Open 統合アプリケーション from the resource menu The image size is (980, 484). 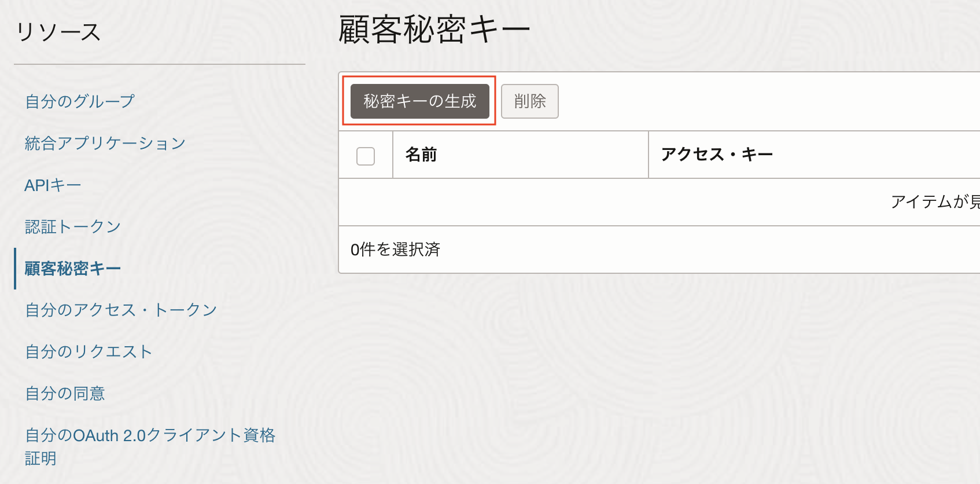point(105,143)
